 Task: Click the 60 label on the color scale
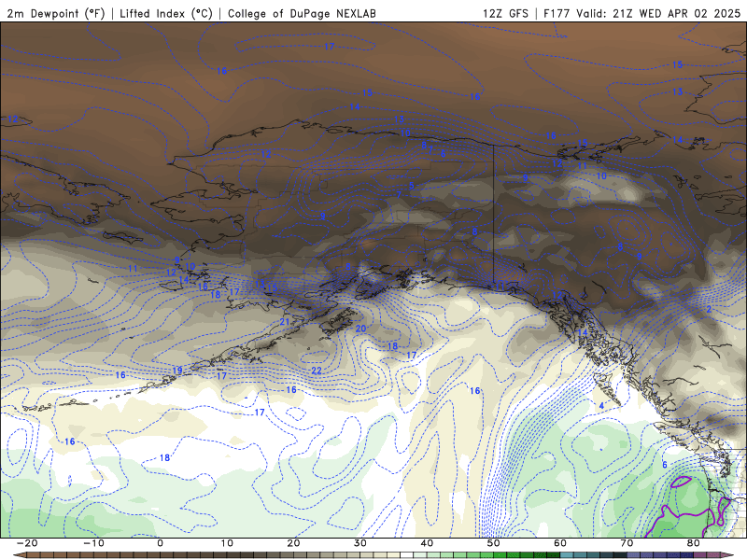coord(560,543)
